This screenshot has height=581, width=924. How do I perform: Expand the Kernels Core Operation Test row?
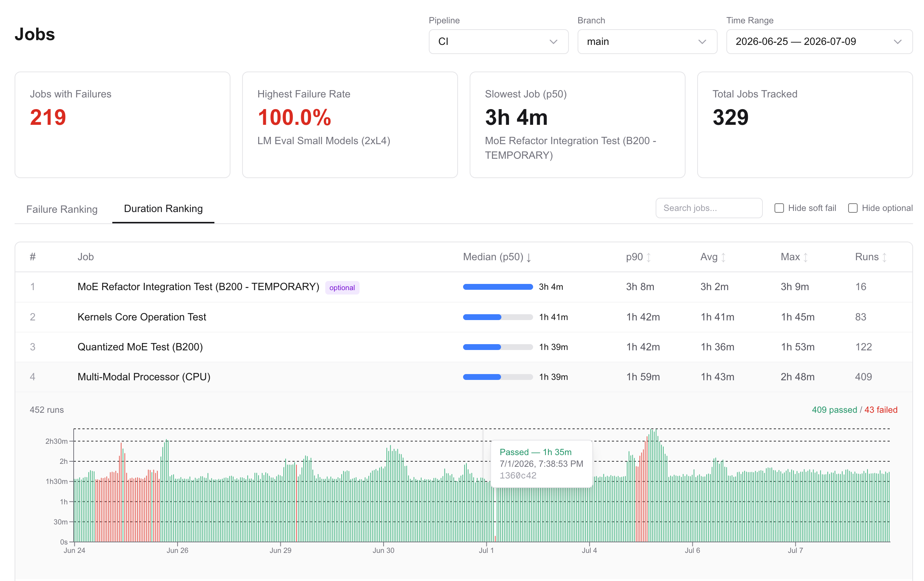(x=463, y=317)
